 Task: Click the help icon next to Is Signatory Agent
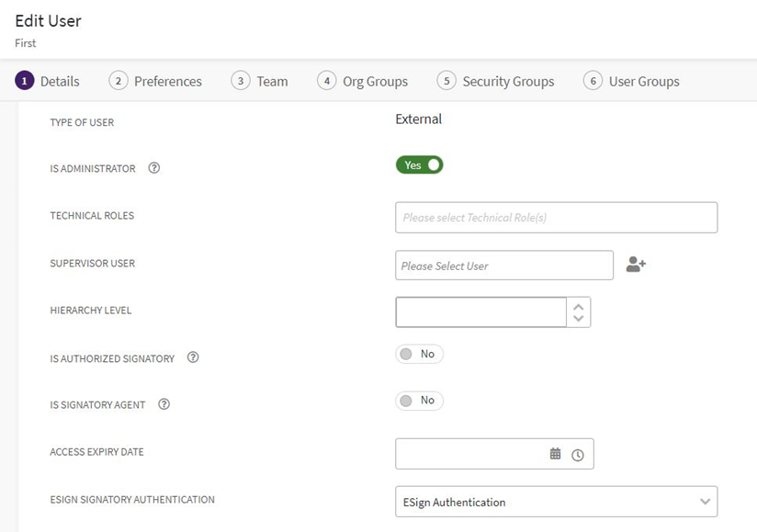pos(164,403)
